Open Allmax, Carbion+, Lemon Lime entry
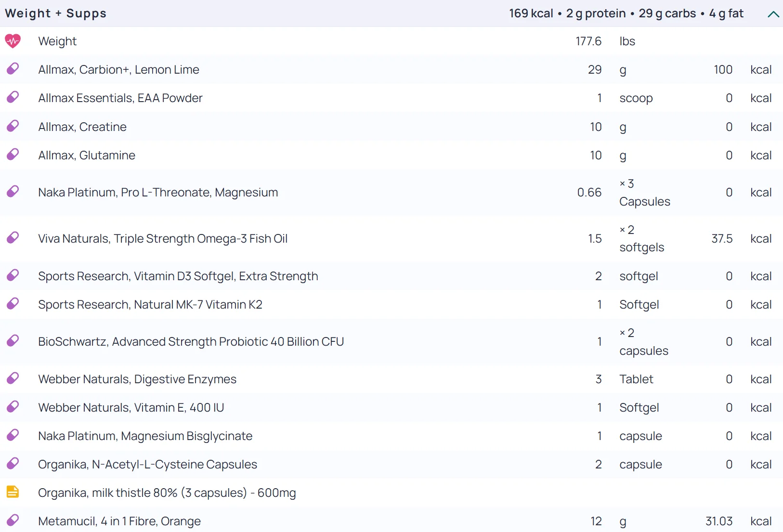Image resolution: width=783 pixels, height=532 pixels. 118,70
